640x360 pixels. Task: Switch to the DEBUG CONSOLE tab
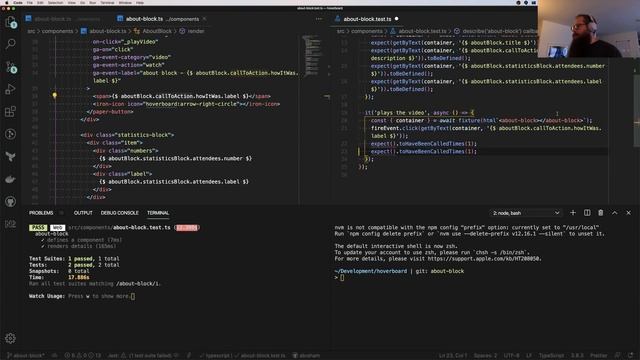[x=120, y=213]
